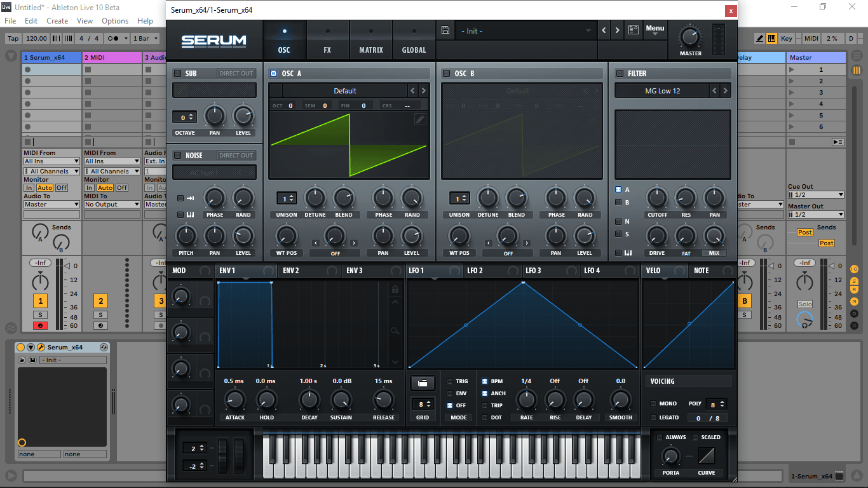Click the envelope zoom magnifier icon
868x488 pixels.
[x=395, y=331]
